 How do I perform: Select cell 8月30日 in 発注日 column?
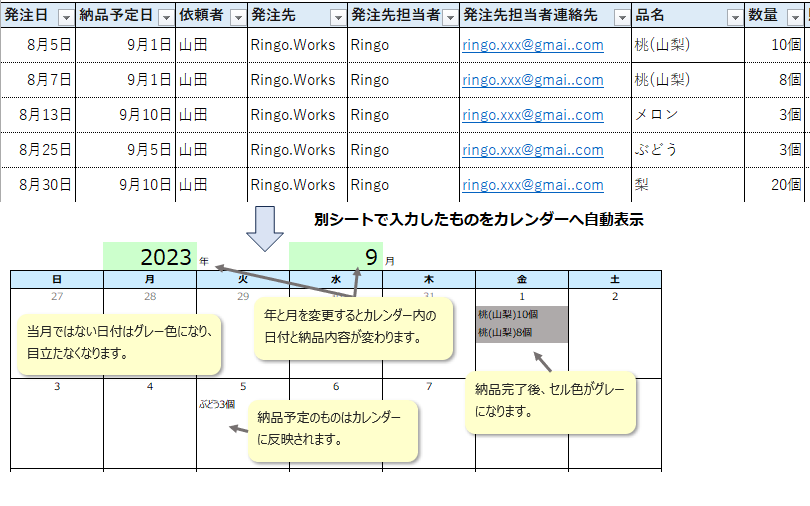(x=38, y=185)
